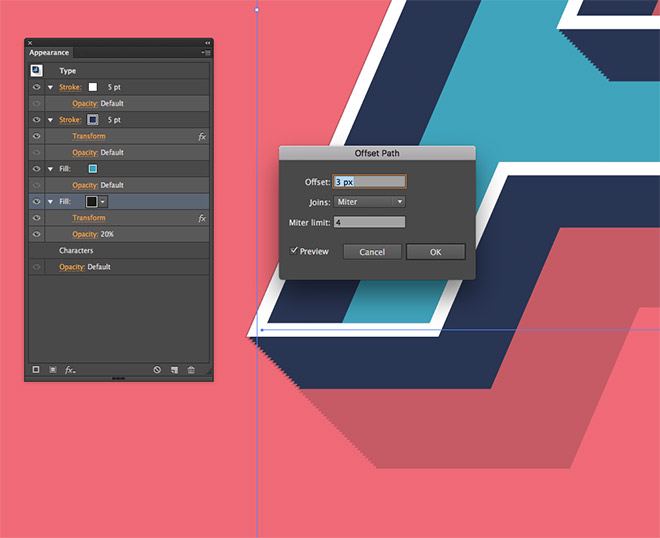
Task: Hide the white 5 pt Stroke
Action: tap(36, 87)
